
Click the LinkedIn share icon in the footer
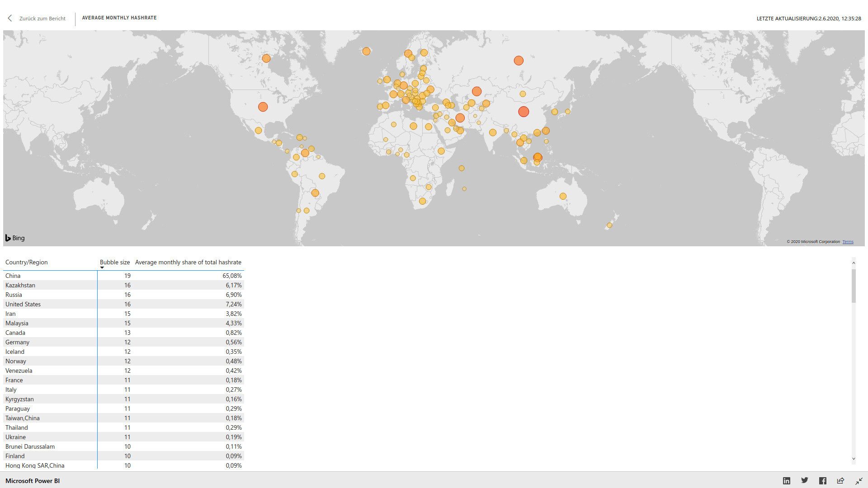point(787,480)
